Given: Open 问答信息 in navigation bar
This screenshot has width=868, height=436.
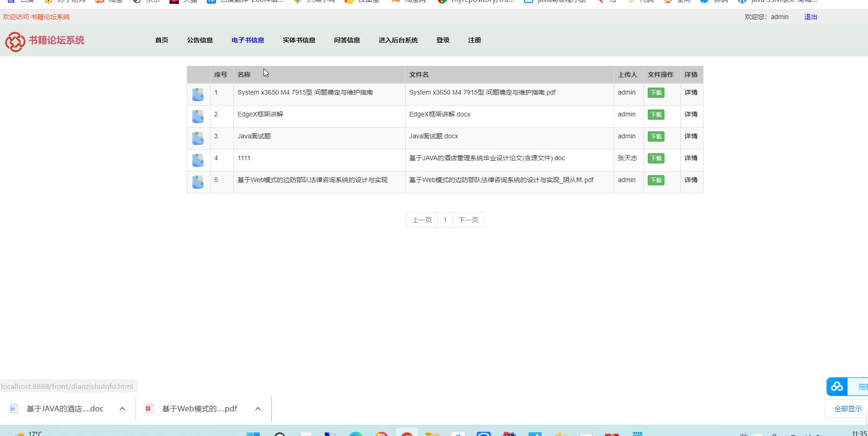Looking at the screenshot, I should (x=346, y=40).
